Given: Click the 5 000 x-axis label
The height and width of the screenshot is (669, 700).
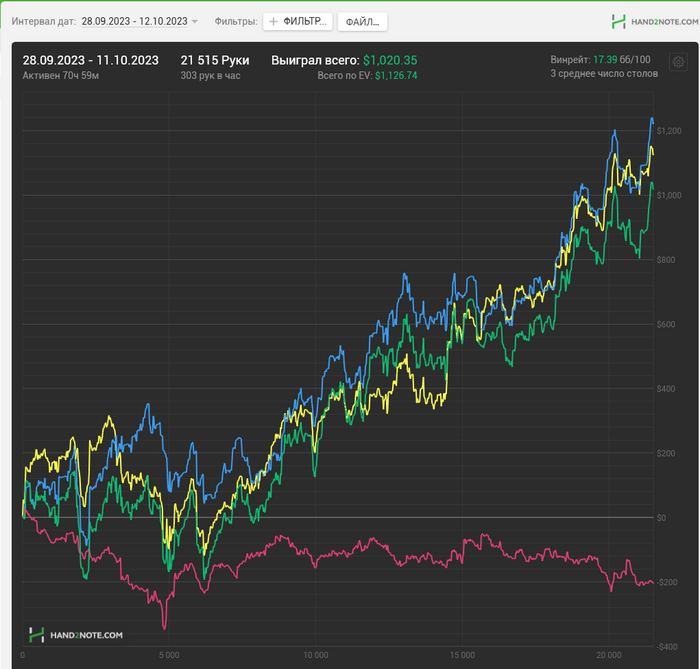Looking at the screenshot, I should [x=169, y=655].
